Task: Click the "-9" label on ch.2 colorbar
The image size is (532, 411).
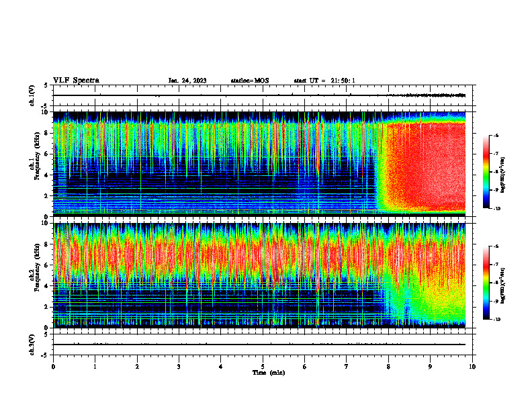Action: pyautogui.click(x=496, y=301)
